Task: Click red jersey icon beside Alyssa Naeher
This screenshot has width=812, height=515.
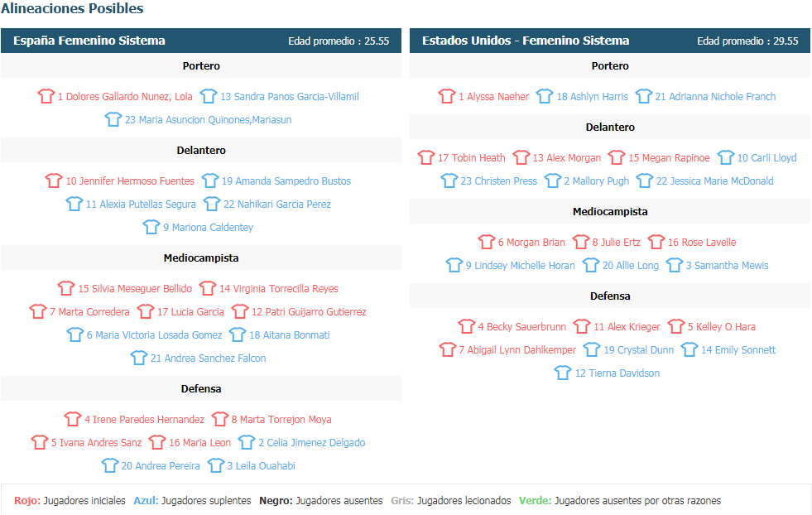Action: 446,96
